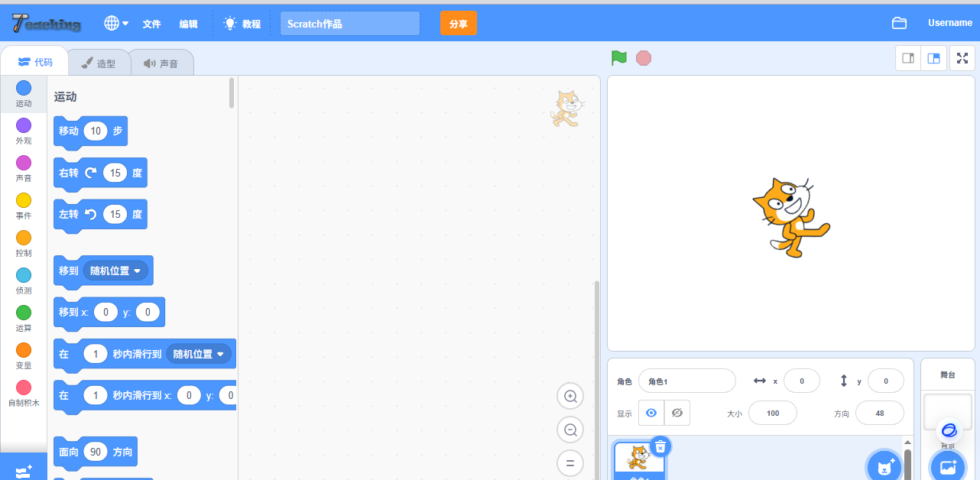
Task: Open 随机位置 dropdown in 秒内滑行到 block
Action: [x=199, y=354]
